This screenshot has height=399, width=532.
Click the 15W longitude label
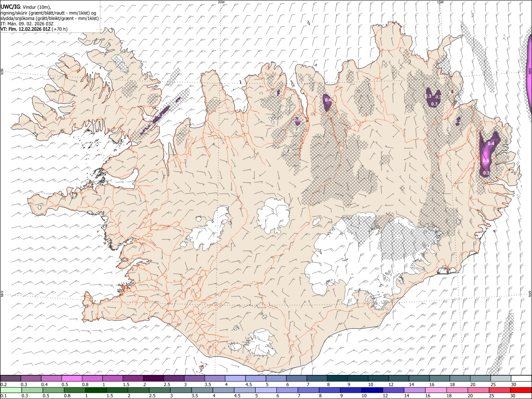440,2
